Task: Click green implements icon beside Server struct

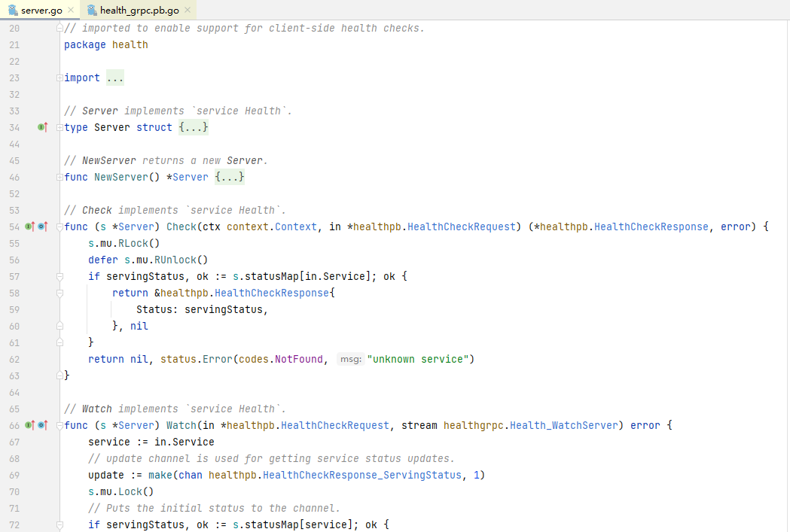Action: click(x=42, y=128)
